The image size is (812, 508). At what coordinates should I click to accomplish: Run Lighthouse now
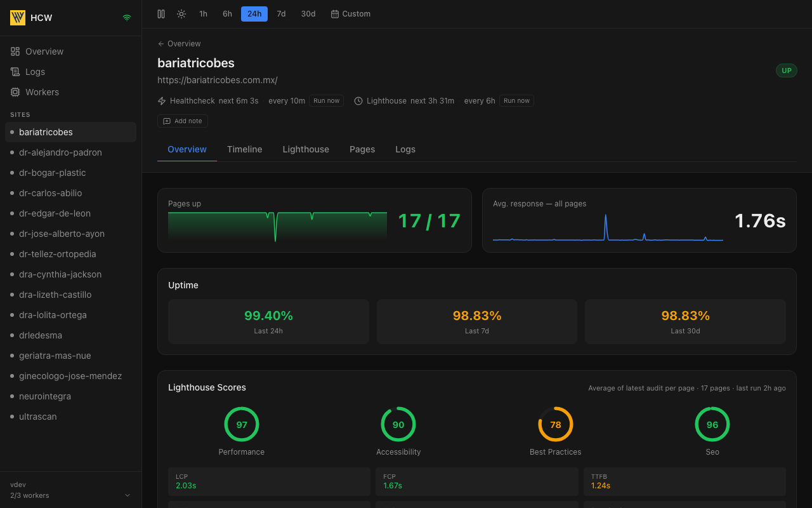[516, 100]
